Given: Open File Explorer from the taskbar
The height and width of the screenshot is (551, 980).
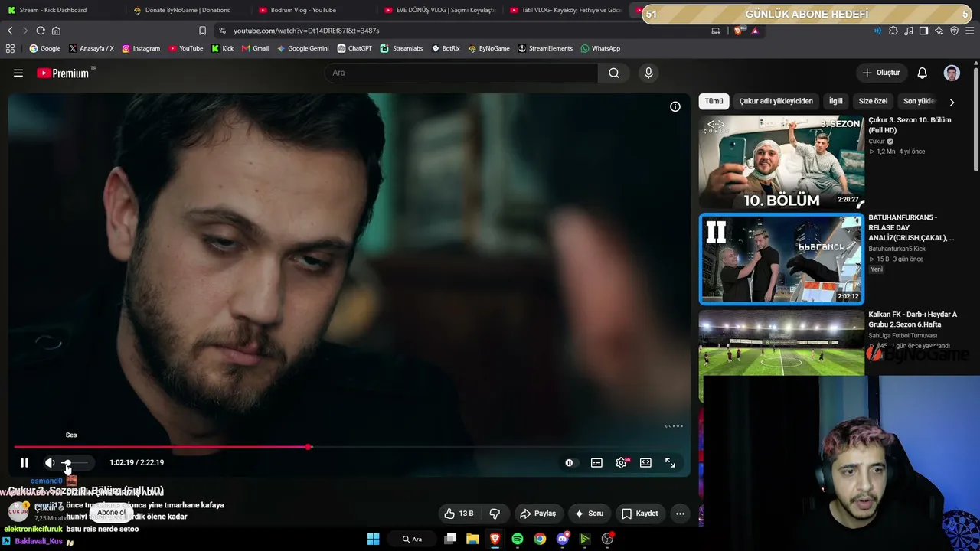Looking at the screenshot, I should click(472, 539).
